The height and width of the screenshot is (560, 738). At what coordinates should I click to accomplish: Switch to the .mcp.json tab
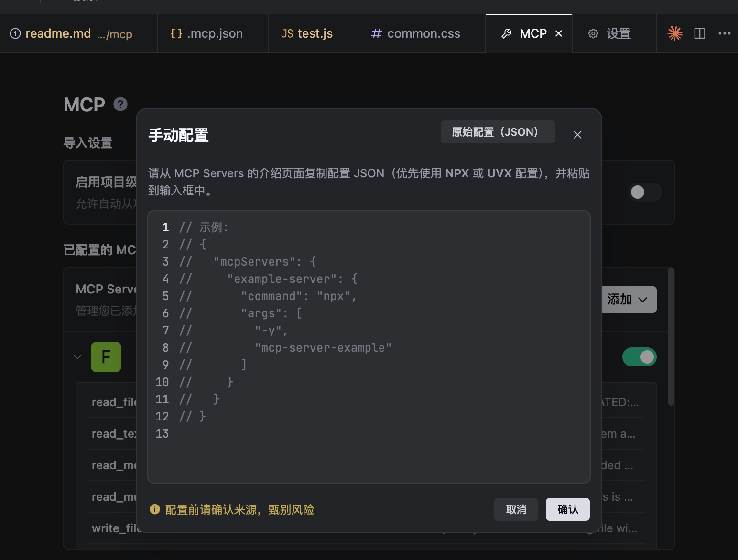coord(213,33)
